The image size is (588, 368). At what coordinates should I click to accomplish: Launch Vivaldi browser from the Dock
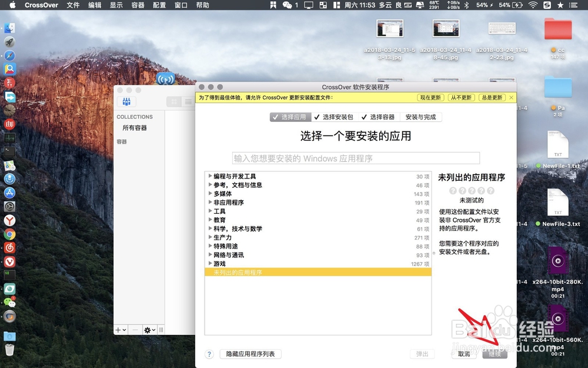point(10,261)
